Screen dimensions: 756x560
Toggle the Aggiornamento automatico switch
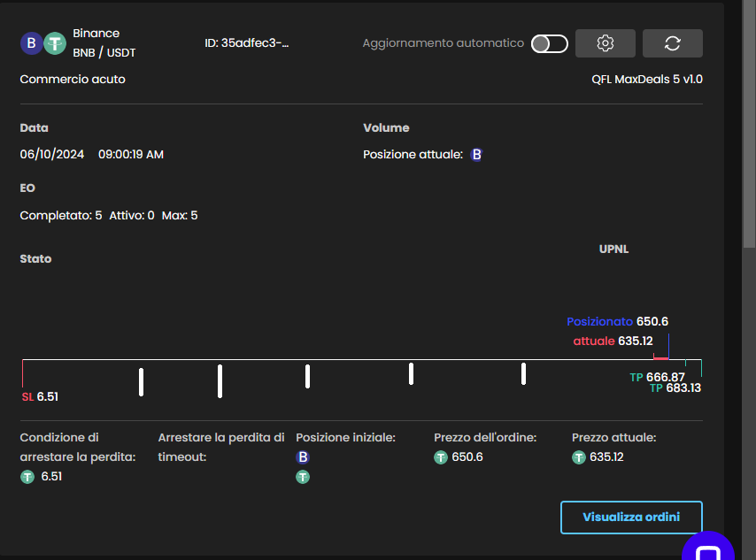pos(549,43)
